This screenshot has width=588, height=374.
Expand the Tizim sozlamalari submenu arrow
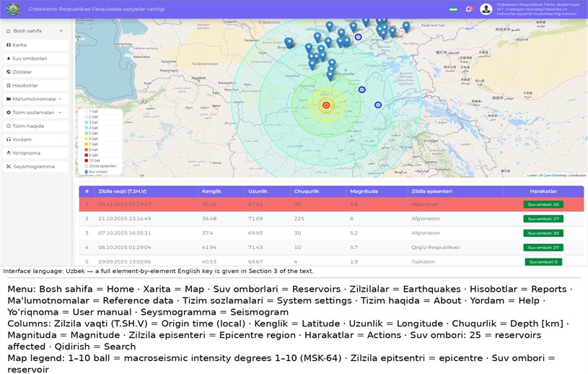point(60,113)
